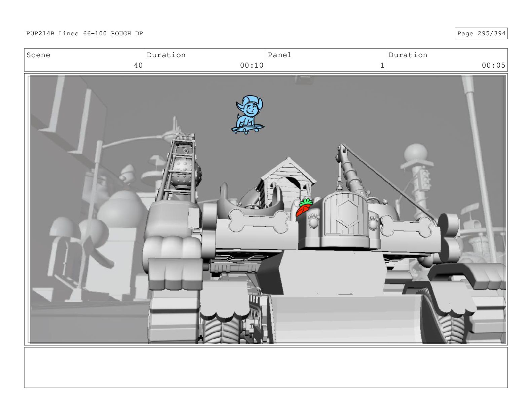Click the header text 'PUP214B Lines 66-100 ROUGH DP'
Viewport: 532px width, 412px height.
click(x=84, y=34)
